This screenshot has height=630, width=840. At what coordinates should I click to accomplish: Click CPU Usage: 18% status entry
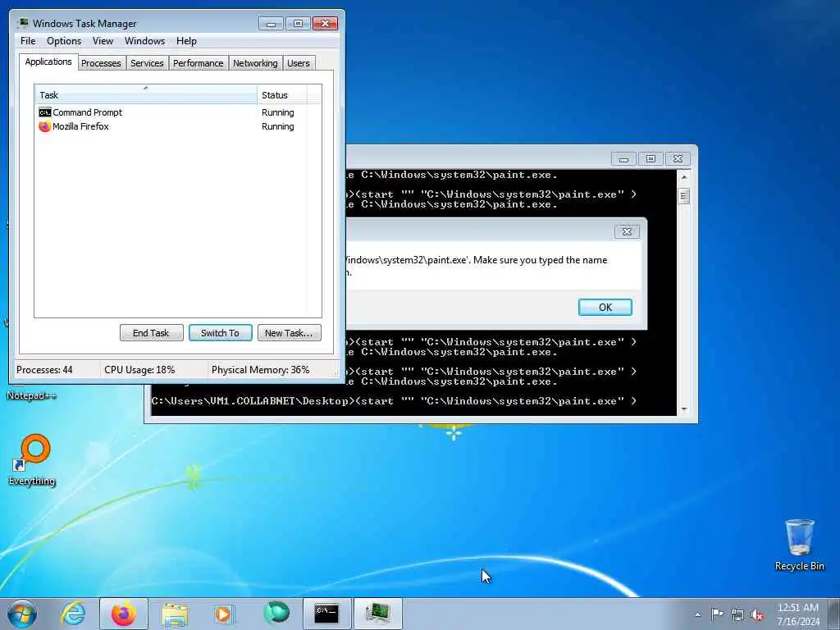pos(139,370)
